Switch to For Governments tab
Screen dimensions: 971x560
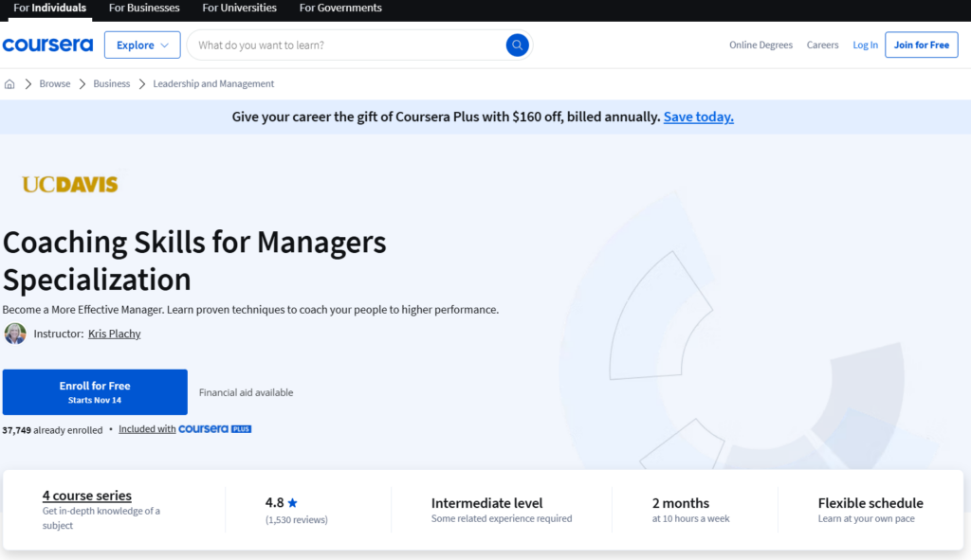pos(340,8)
